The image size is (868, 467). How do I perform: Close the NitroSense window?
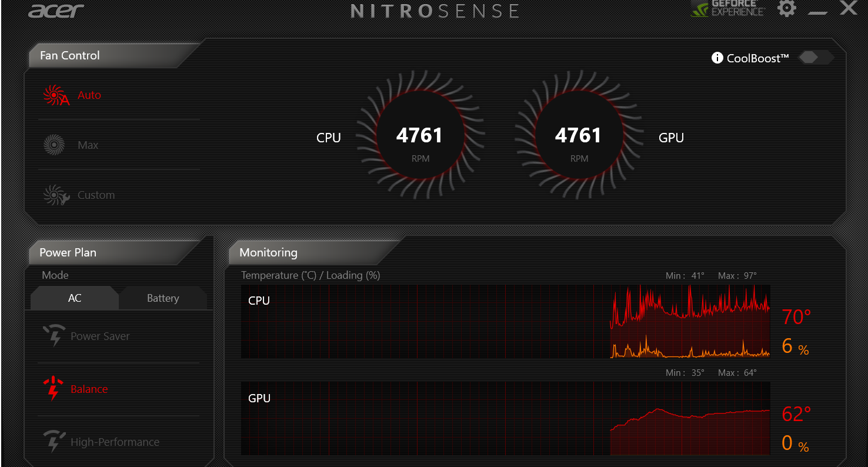(x=848, y=8)
